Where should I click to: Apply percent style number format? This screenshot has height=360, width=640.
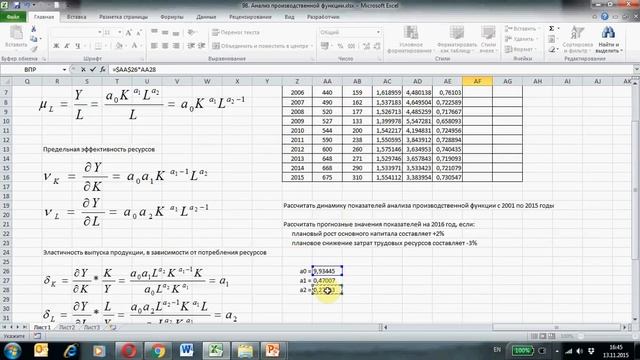tap(340, 46)
